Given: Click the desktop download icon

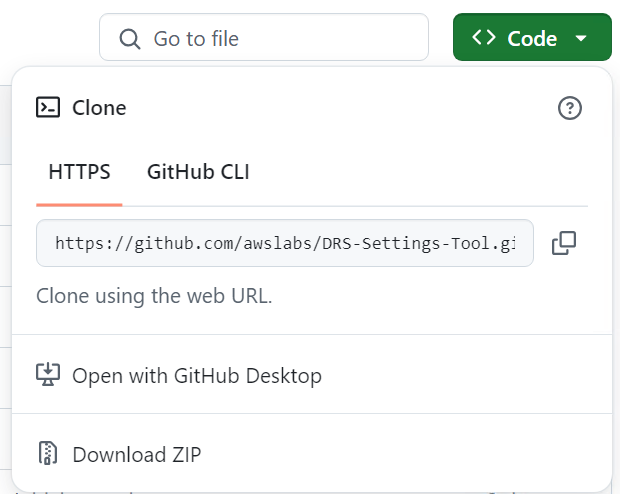Looking at the screenshot, I should [x=48, y=375].
